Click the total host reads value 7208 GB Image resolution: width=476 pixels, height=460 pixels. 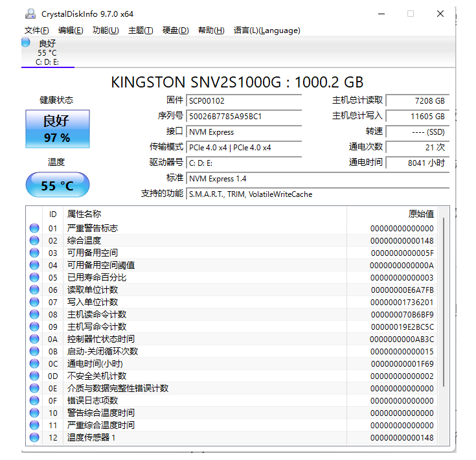[418, 101]
